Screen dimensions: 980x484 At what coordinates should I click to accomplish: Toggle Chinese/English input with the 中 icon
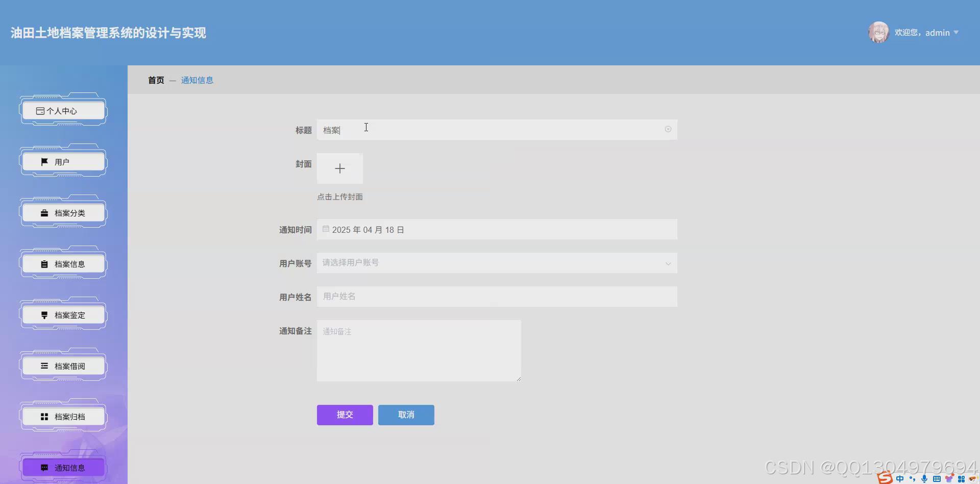900,478
